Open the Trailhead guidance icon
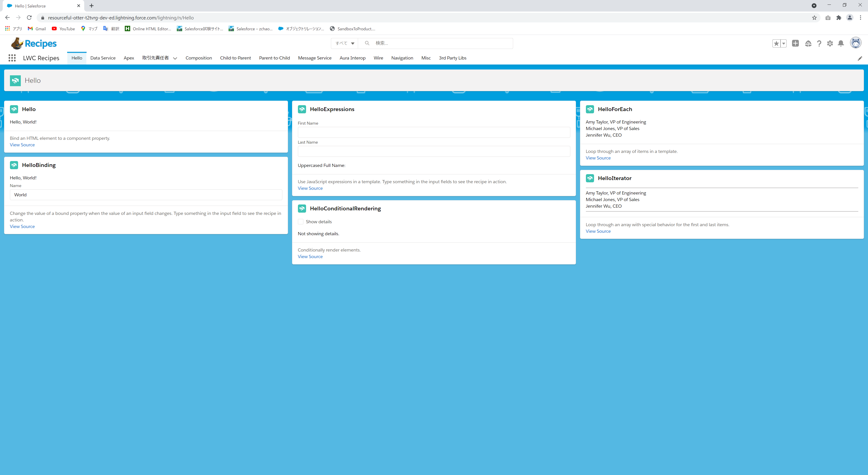 (808, 43)
